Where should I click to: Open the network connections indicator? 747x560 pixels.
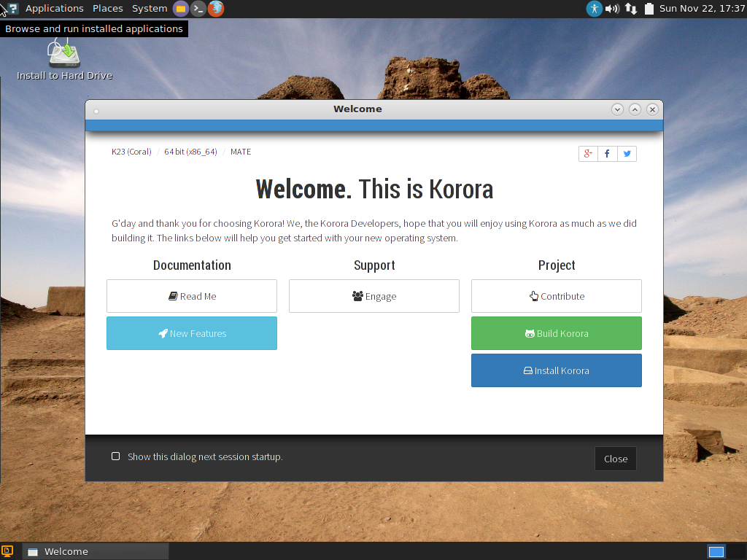pyautogui.click(x=631, y=9)
